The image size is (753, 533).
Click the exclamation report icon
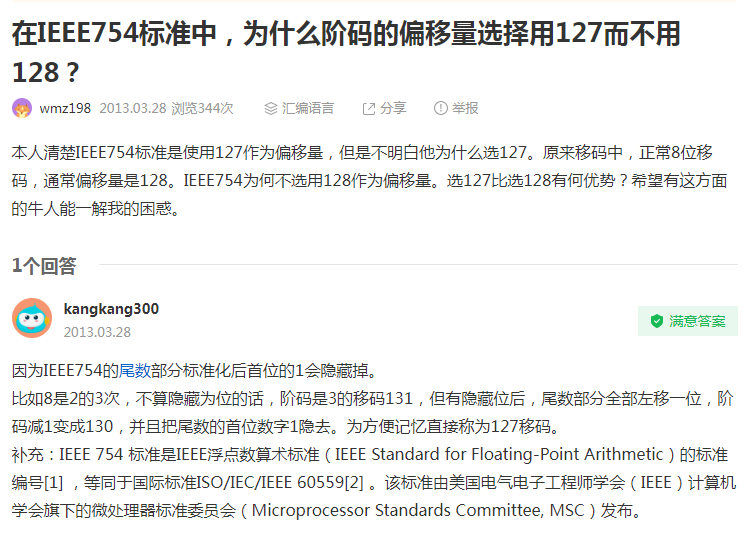coord(440,108)
